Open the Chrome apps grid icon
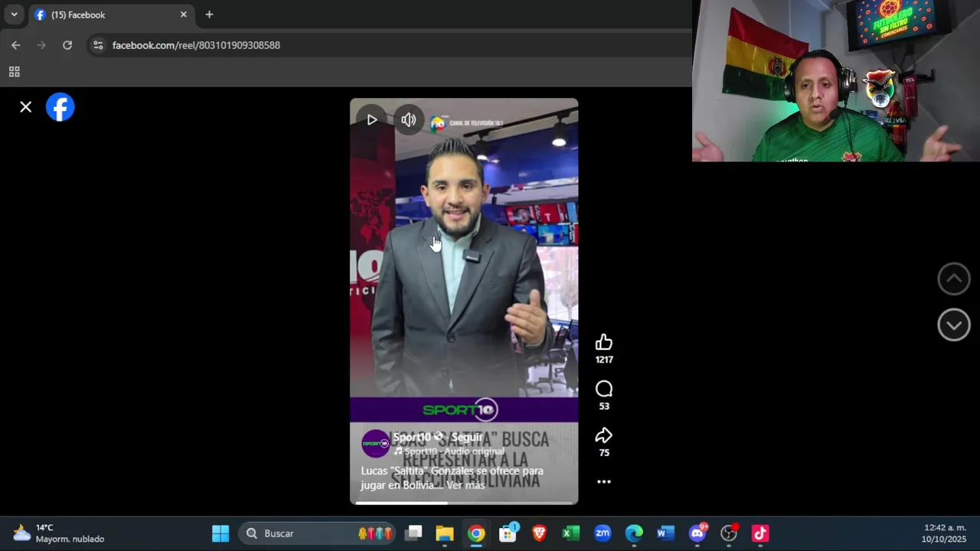 (x=14, y=72)
